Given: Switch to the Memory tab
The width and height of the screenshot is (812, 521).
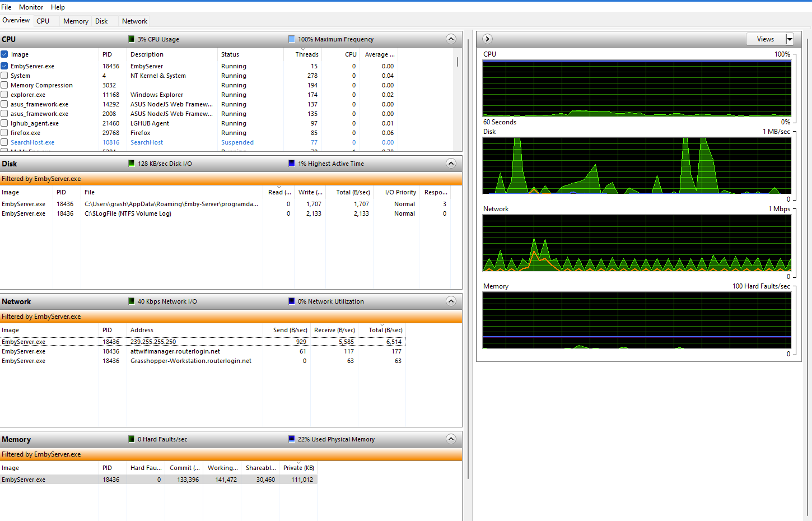Looking at the screenshot, I should (x=76, y=21).
